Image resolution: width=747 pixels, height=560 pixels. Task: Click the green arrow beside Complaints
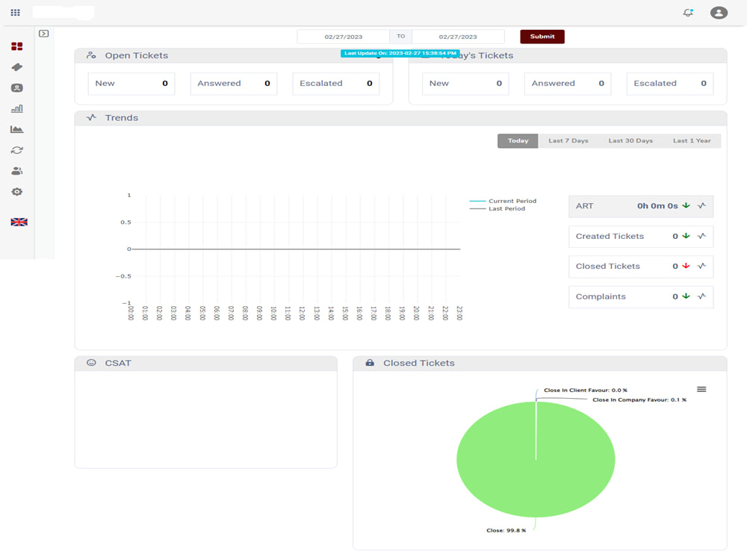686,296
